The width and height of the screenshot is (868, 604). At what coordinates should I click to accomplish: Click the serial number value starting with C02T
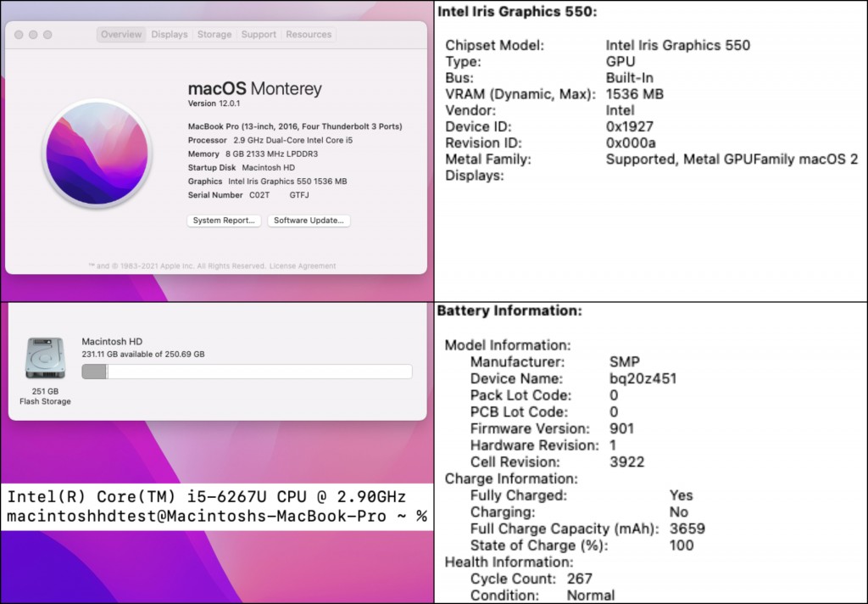pyautogui.click(x=279, y=195)
